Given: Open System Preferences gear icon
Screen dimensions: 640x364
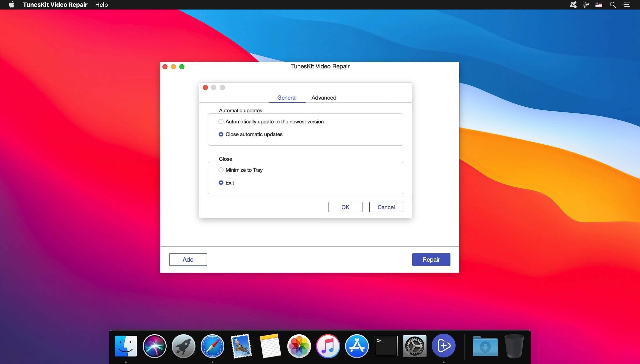Looking at the screenshot, I should 414,346.
